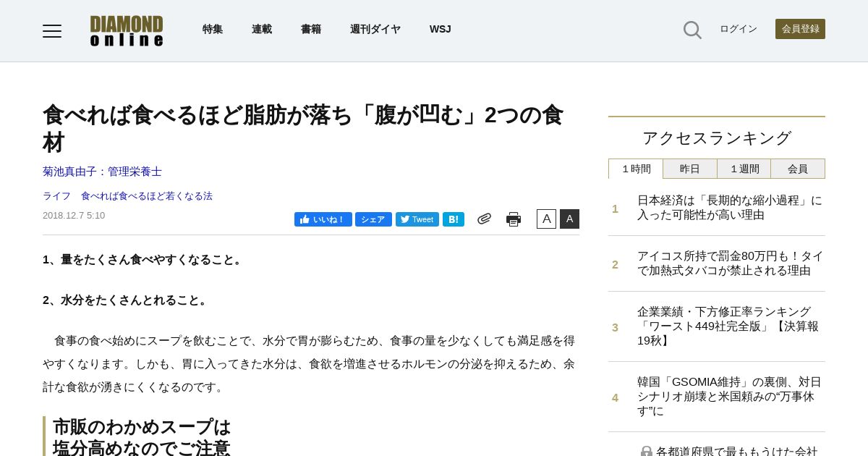Open the WSJ menu item
Image resolution: width=868 pixels, height=456 pixels.
click(441, 29)
